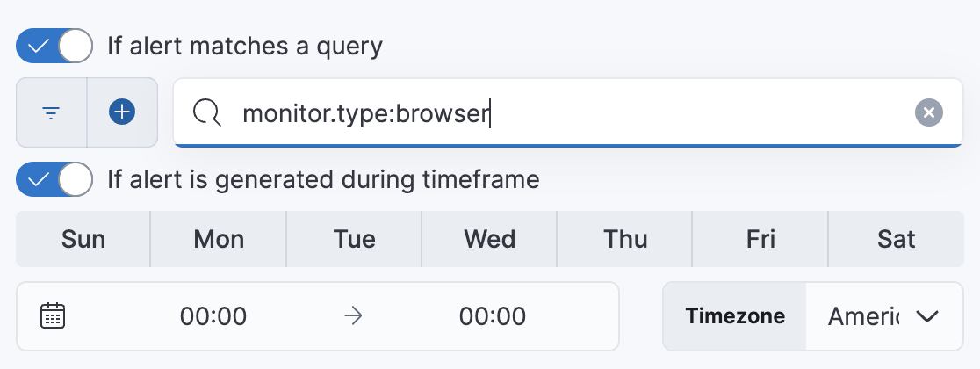Click the search magnifier icon
The image size is (980, 369).
point(206,112)
